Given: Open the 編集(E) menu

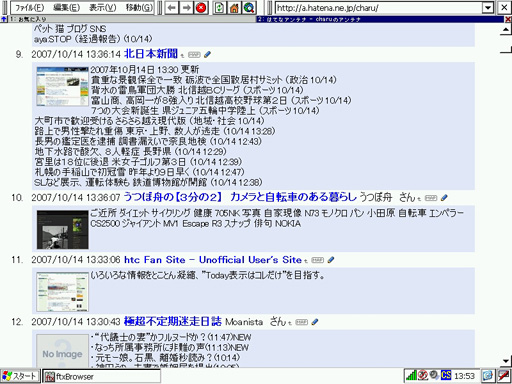Looking at the screenshot, I should click(67, 7).
